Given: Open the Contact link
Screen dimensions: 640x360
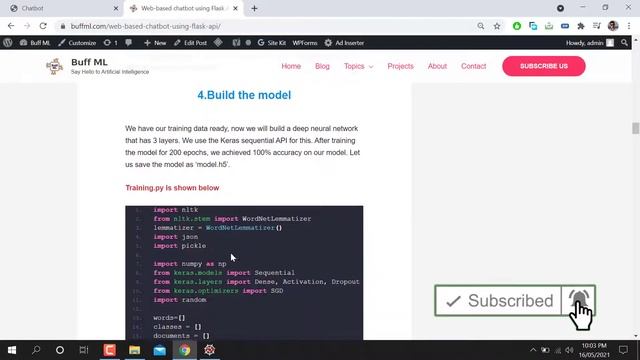Looking at the screenshot, I should (x=473, y=66).
